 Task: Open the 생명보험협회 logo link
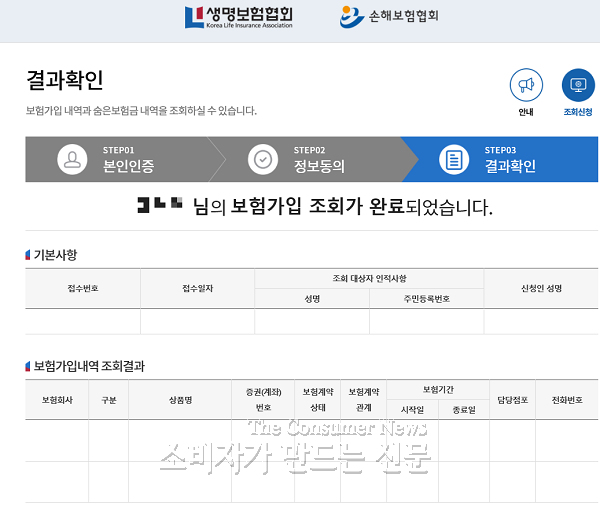click(x=239, y=17)
